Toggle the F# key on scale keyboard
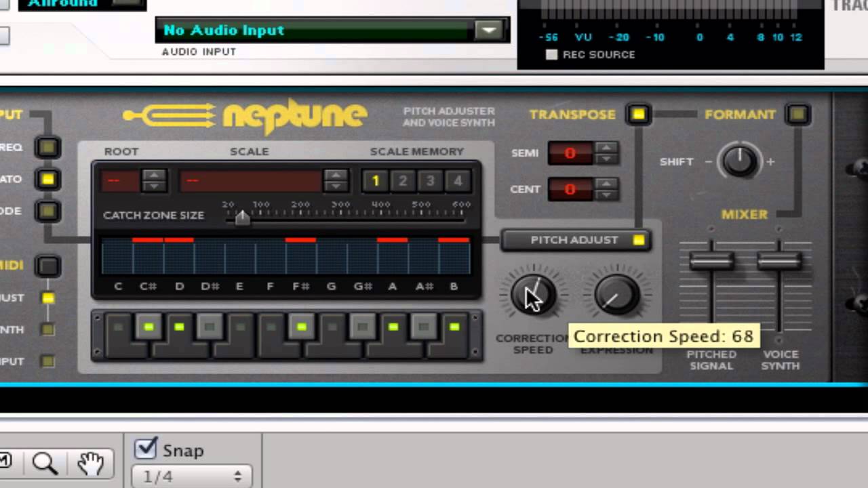Screen dimensions: 868x488 (x=302, y=327)
